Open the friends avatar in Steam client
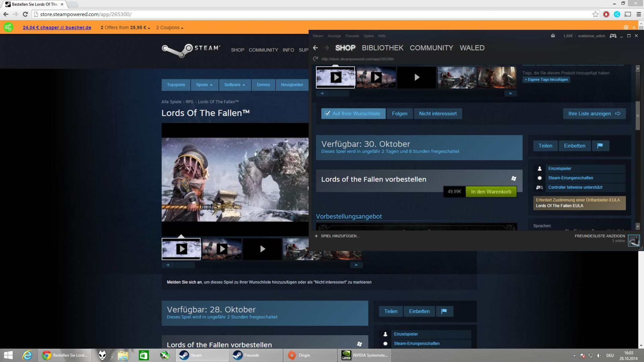 tap(634, 241)
